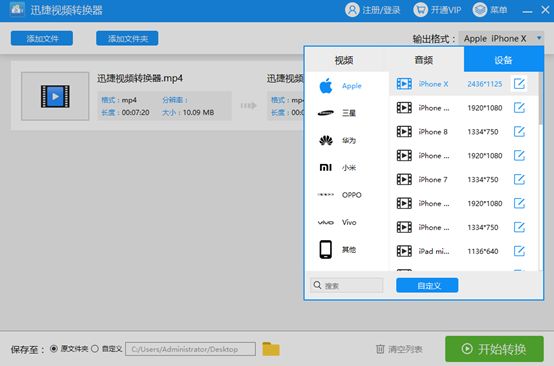
Task: Click the 添加文件 button
Action: pos(42,39)
